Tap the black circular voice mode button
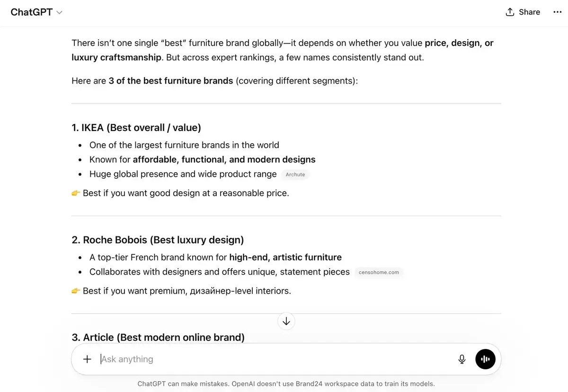Image resolution: width=568 pixels, height=392 pixels. tap(485, 359)
